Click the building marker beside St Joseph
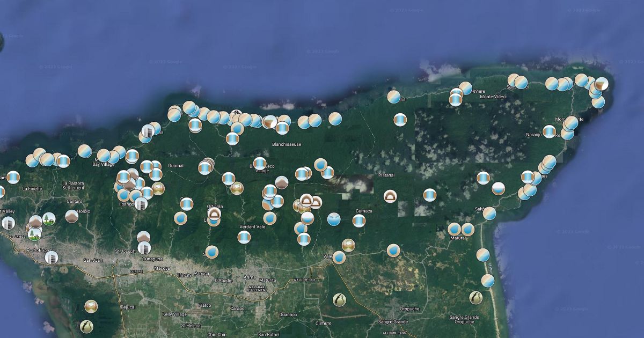Image resolution: width=644 pixels, height=338 pixels. (144, 247)
